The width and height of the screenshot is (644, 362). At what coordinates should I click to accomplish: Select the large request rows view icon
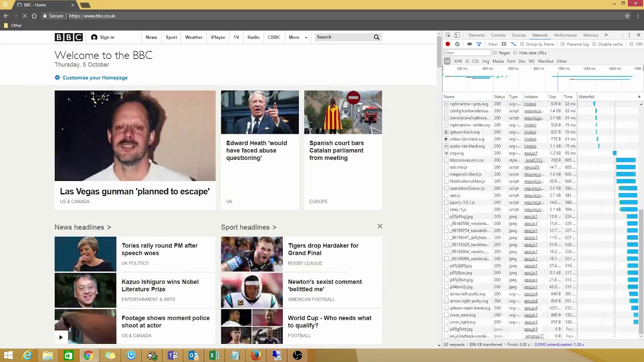[504, 44]
